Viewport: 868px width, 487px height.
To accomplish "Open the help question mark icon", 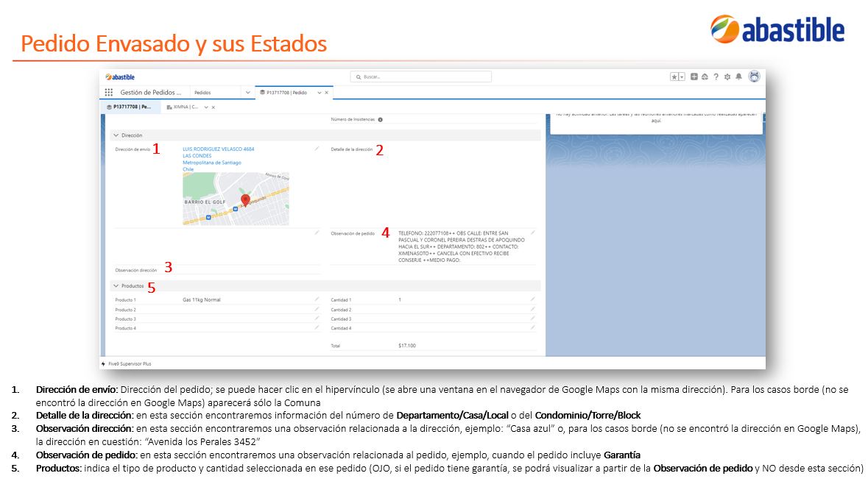I will coord(716,77).
